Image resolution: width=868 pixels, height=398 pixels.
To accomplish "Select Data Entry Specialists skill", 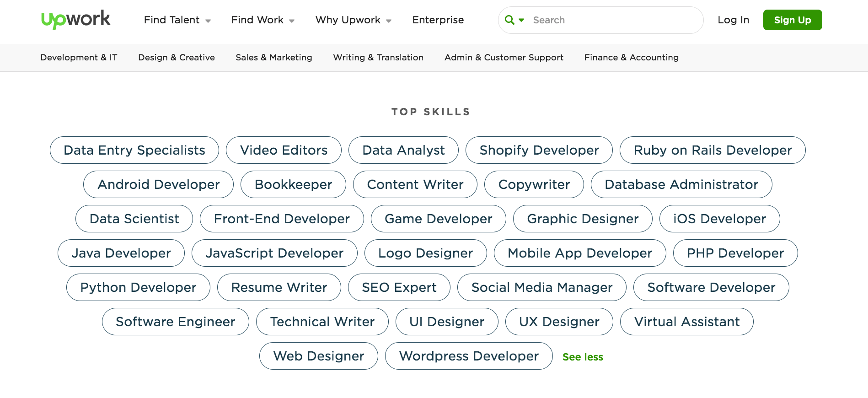I will click(134, 150).
